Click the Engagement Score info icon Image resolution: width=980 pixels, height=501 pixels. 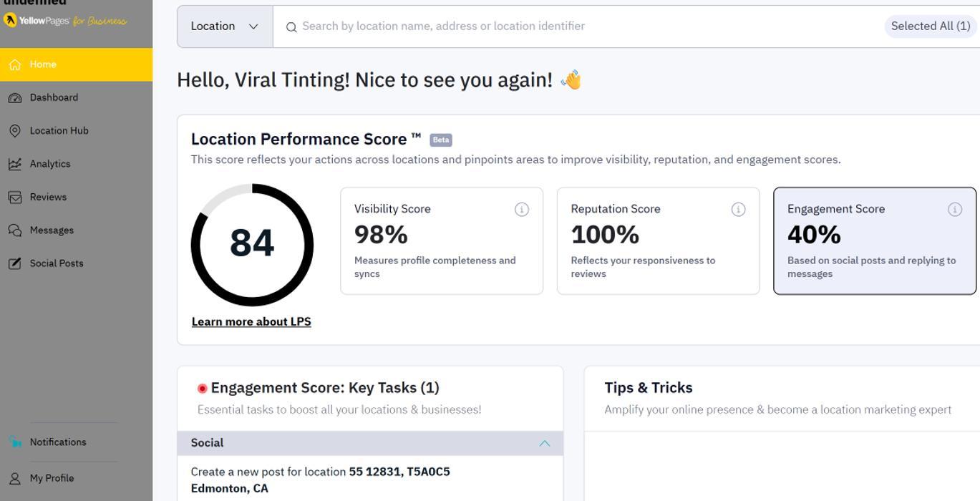coord(955,209)
